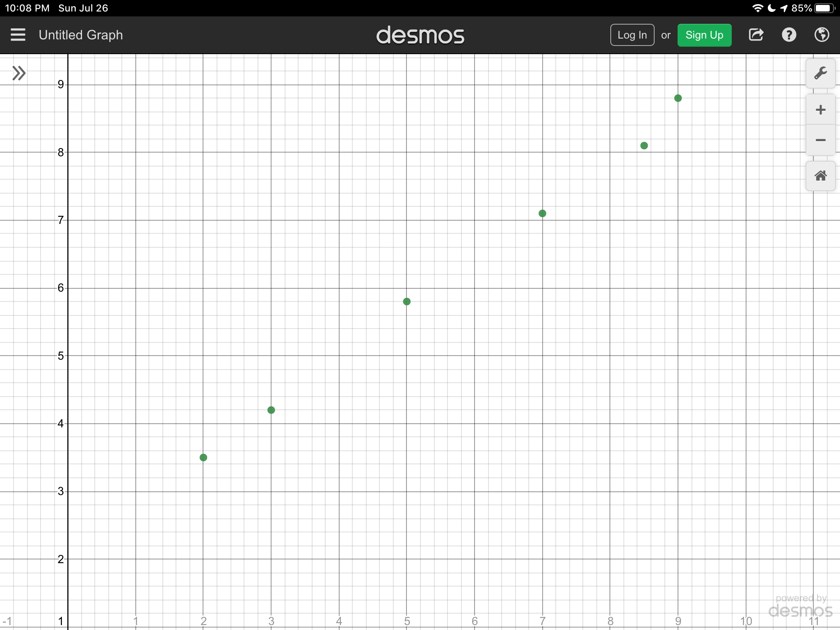The width and height of the screenshot is (840, 630).
Task: Select the green point at x equals 2
Action: (x=203, y=457)
